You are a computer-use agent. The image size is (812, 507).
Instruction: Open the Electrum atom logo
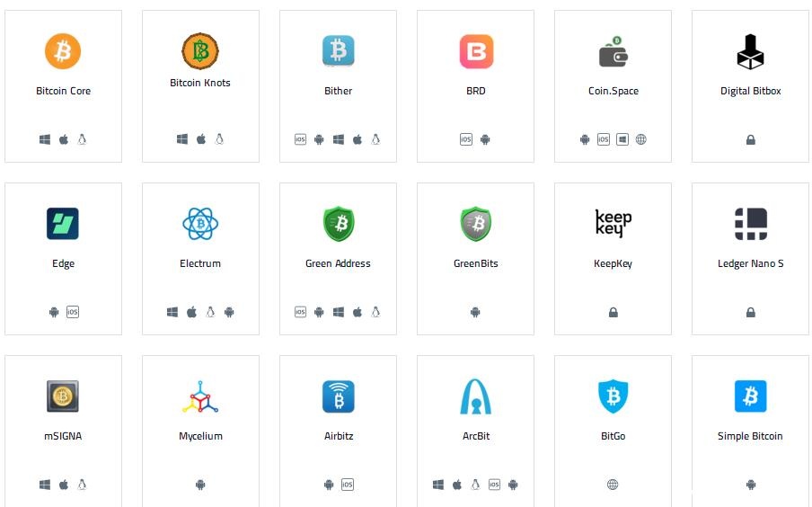click(200, 224)
